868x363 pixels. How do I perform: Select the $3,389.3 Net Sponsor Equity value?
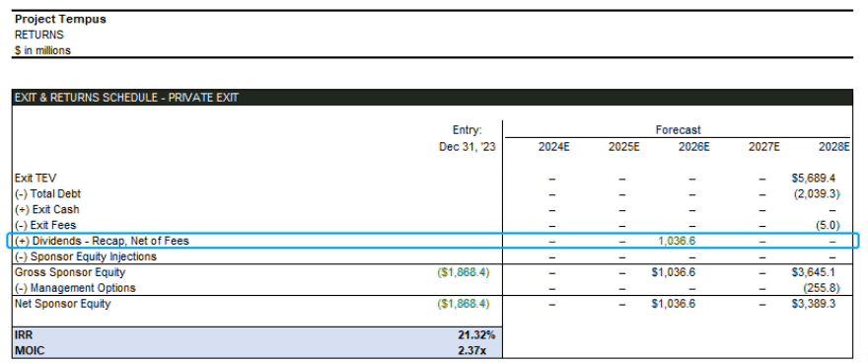(x=814, y=304)
